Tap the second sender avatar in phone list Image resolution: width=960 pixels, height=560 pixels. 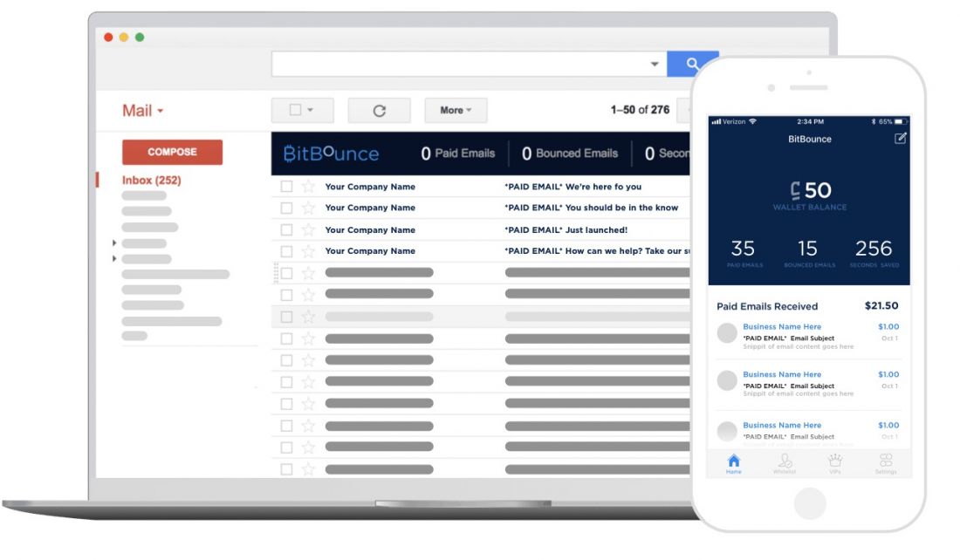(727, 380)
